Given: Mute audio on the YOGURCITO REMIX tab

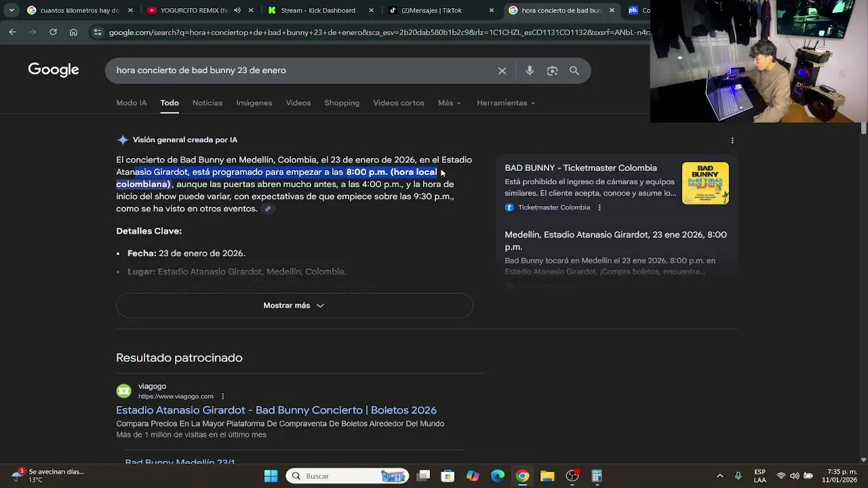Looking at the screenshot, I should (237, 10).
